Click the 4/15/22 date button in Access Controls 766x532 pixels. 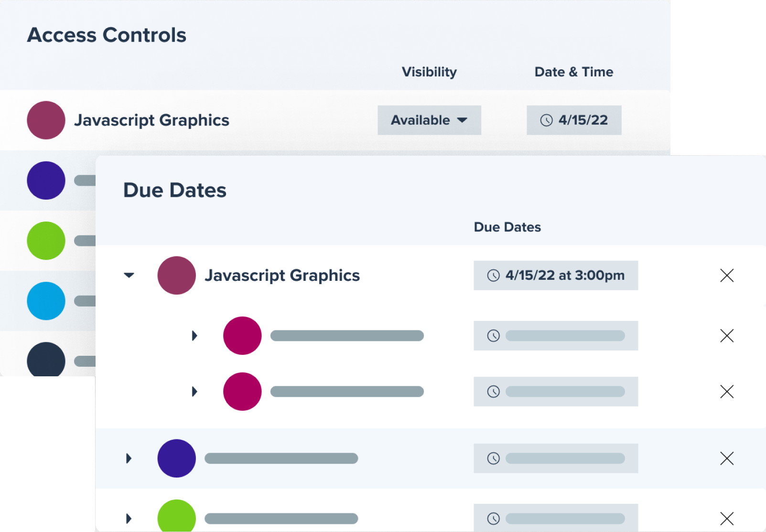click(x=573, y=120)
